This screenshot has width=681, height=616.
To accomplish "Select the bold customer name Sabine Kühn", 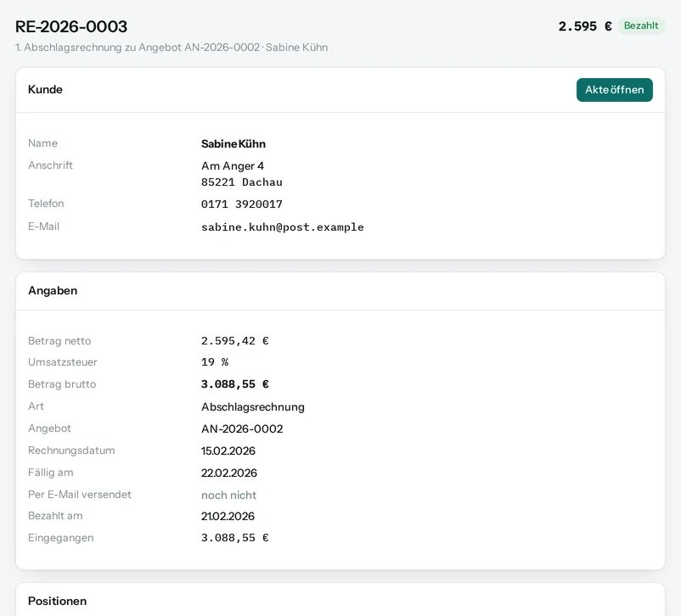I will (x=234, y=143).
